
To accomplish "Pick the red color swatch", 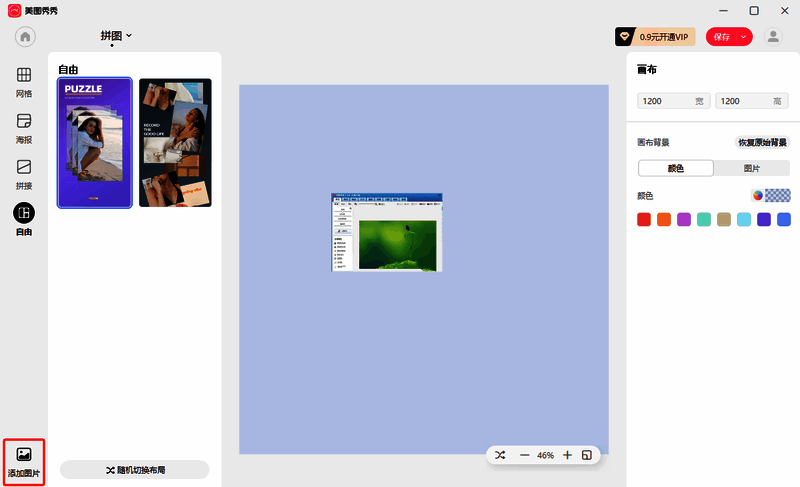I will pyautogui.click(x=644, y=219).
